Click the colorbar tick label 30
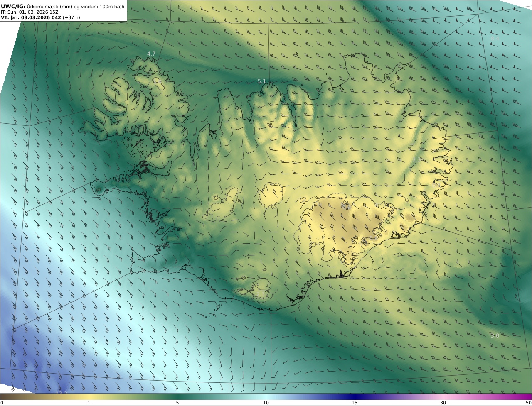This screenshot has height=406, width=532. click(x=443, y=403)
